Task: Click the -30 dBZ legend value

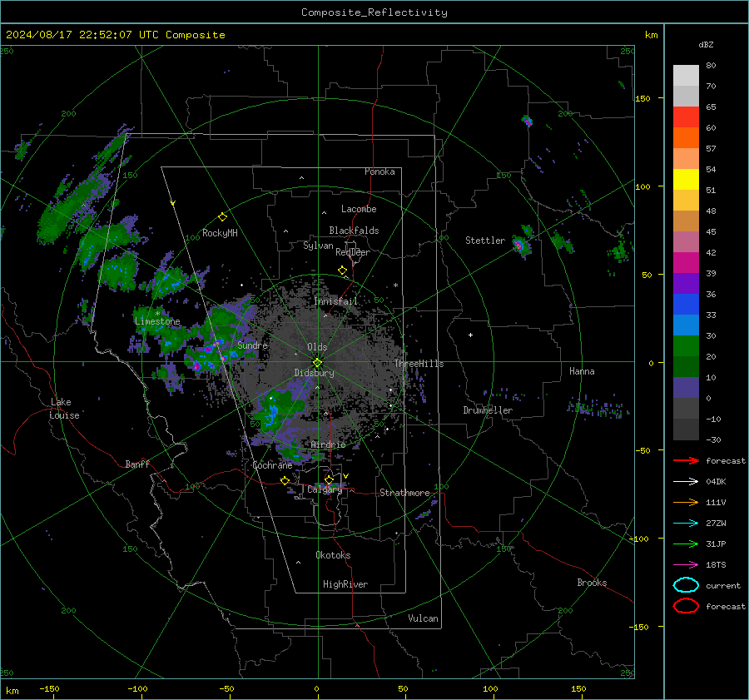Action: coord(713,439)
